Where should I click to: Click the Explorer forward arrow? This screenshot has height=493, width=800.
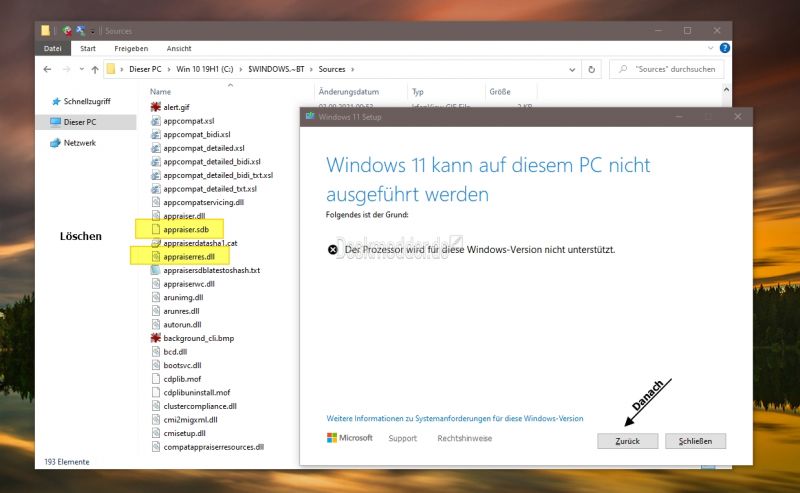pos(66,69)
